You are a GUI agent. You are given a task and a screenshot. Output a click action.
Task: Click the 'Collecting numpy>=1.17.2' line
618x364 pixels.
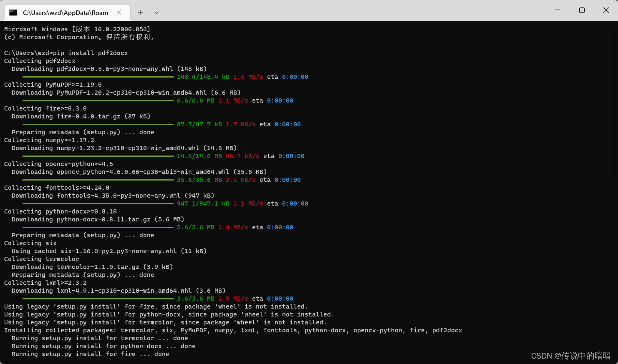49,140
